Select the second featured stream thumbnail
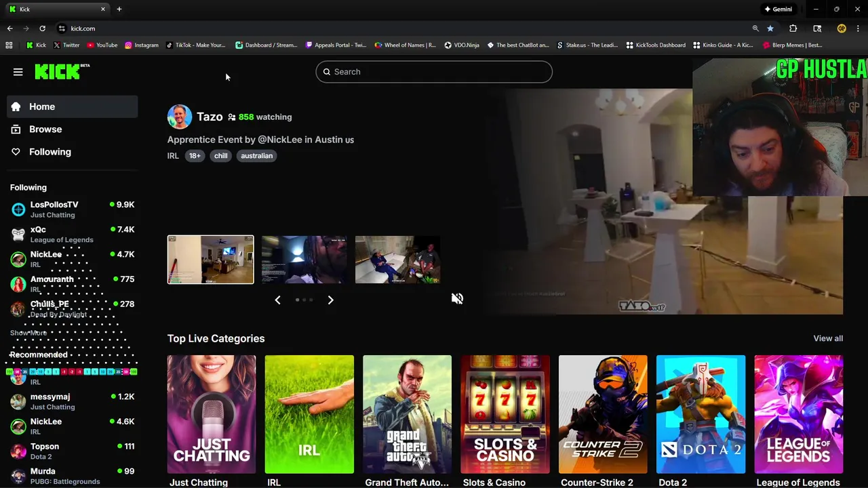Screen dimensions: 868x488 click(x=304, y=260)
